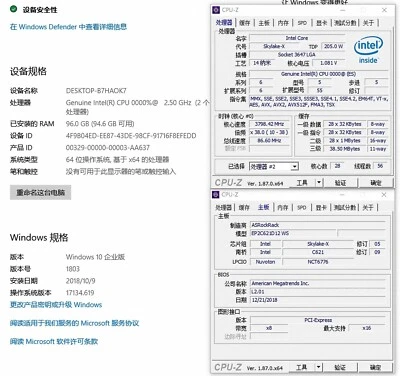Open 关于 tab in the lower CPU-Z window

point(368,207)
